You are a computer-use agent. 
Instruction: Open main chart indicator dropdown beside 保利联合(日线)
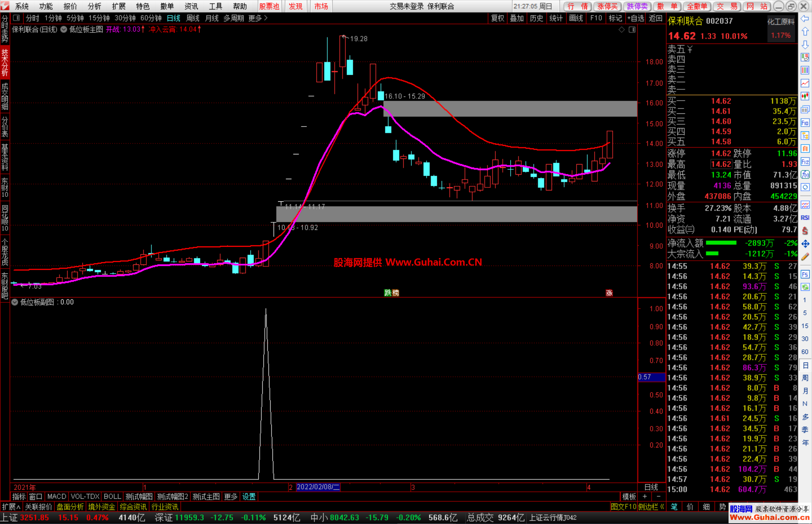(x=64, y=29)
